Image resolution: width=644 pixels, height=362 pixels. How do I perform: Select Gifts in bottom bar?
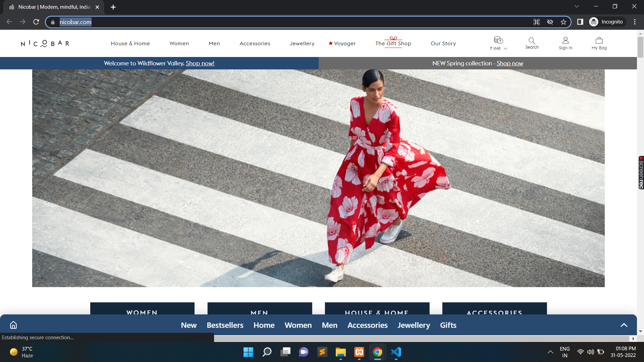tap(448, 325)
